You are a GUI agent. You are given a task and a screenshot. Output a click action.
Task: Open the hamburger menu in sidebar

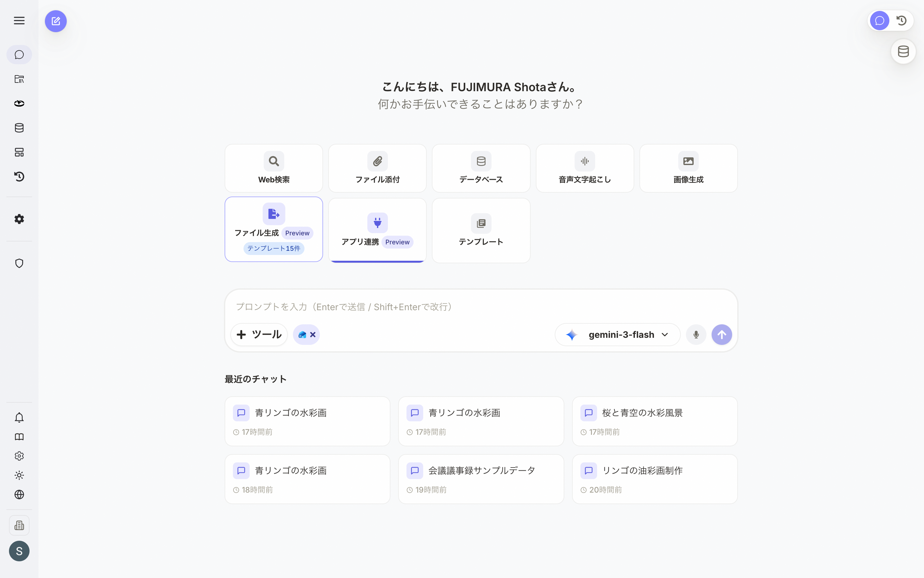19,21
